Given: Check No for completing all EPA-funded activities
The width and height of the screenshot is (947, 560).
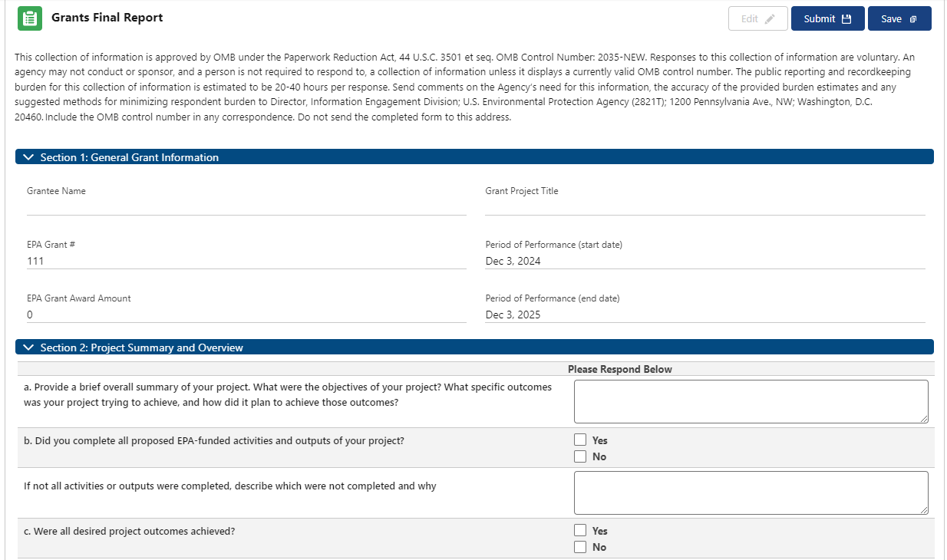Looking at the screenshot, I should coord(581,456).
